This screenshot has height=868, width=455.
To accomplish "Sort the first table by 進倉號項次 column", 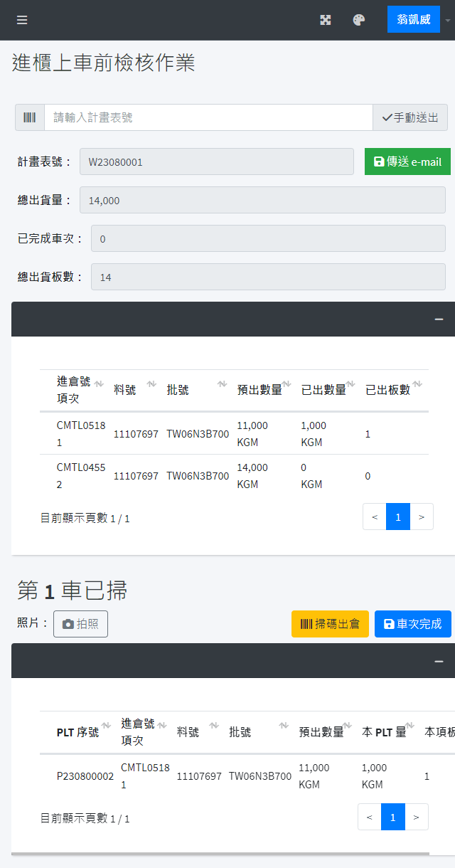I will coord(77,390).
